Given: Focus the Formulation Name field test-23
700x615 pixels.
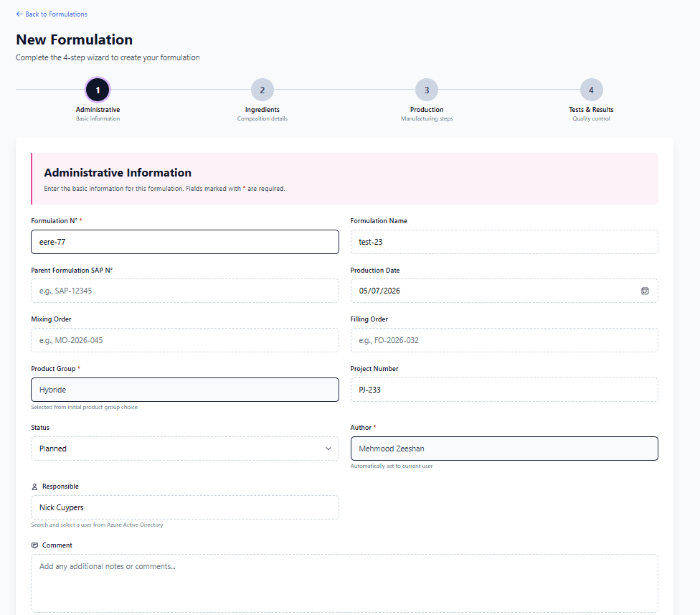Looking at the screenshot, I should (504, 242).
